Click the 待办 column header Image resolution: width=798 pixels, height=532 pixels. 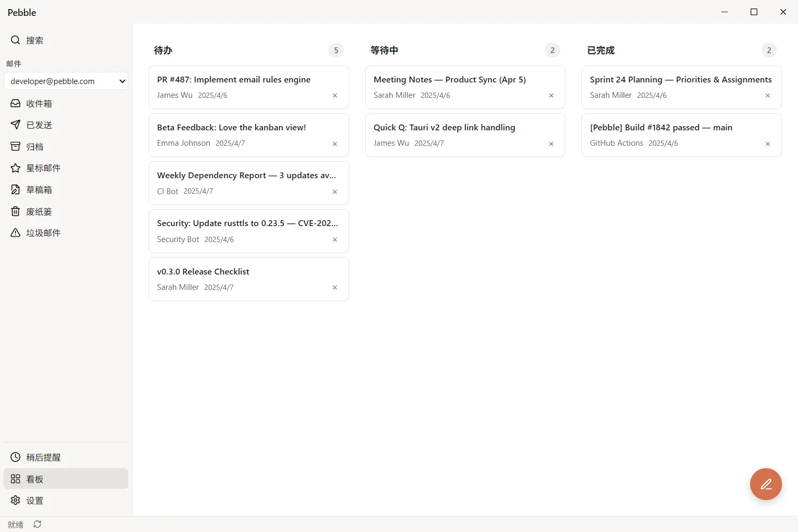tap(163, 50)
